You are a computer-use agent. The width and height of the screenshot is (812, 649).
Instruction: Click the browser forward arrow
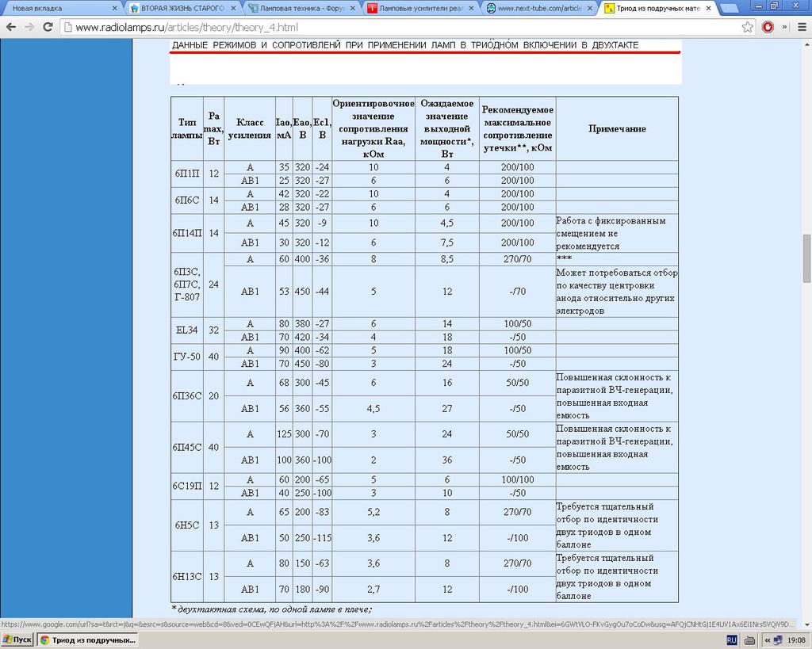pyautogui.click(x=29, y=27)
